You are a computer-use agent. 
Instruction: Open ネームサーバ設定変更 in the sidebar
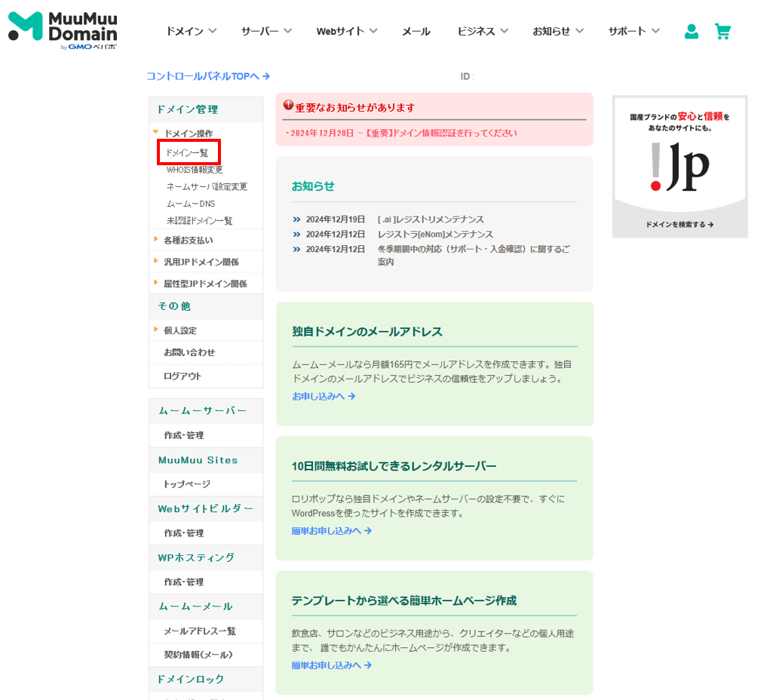tap(207, 186)
